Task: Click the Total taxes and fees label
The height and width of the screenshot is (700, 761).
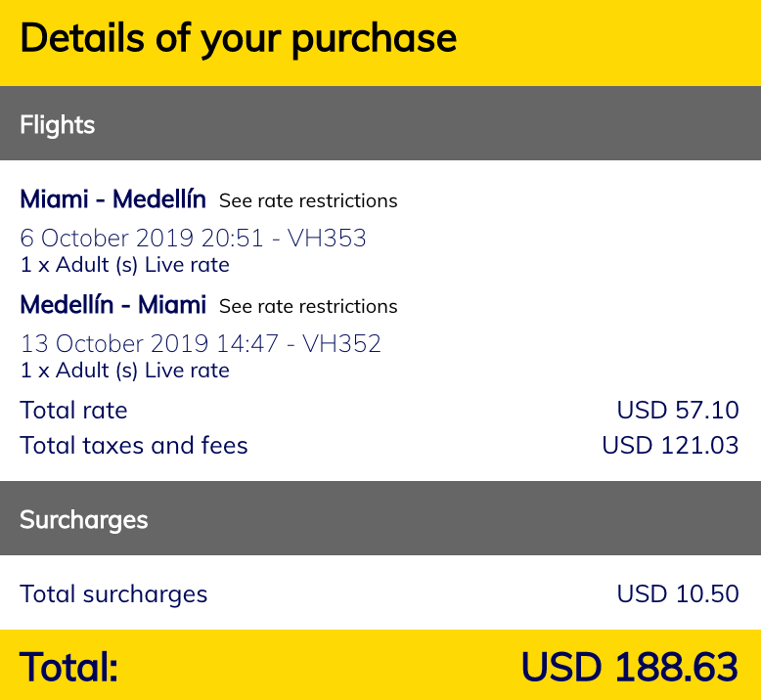Action: coord(134,446)
